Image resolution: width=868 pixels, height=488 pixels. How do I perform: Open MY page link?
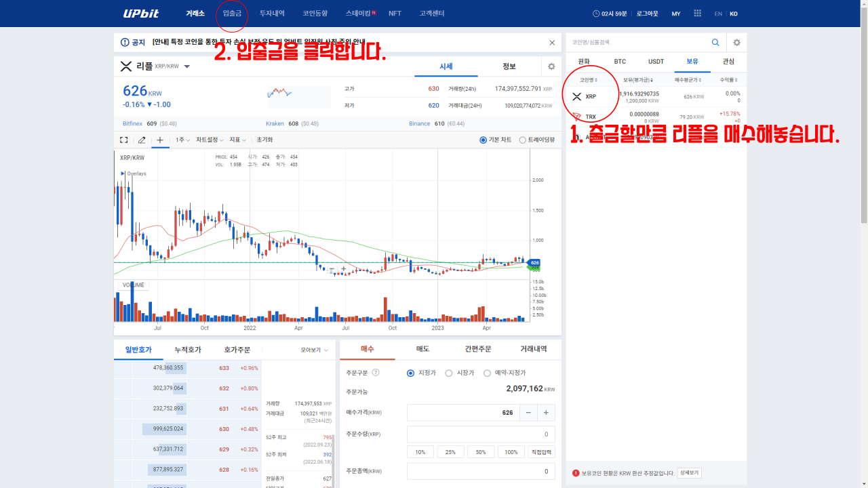(x=676, y=14)
